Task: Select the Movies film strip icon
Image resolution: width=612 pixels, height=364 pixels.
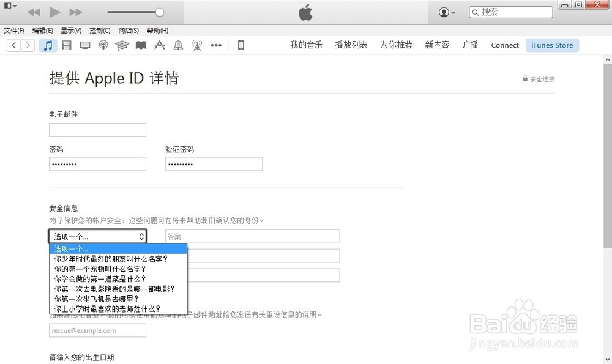Action: (x=67, y=45)
